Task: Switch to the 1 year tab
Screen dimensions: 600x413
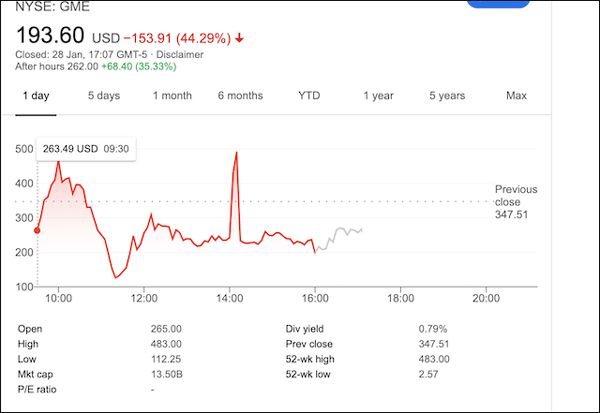Action: 378,96
